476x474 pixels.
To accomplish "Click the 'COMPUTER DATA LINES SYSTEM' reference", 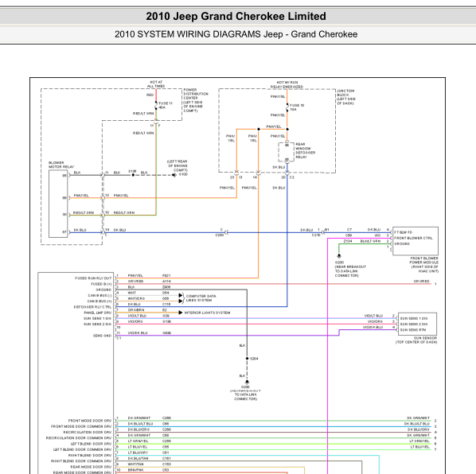I will pos(201,297).
